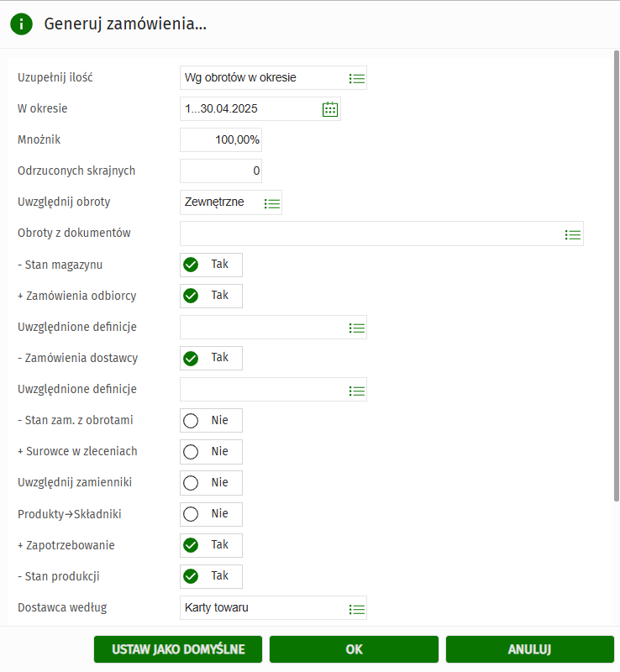Click Ustaw jako domyślne button
Screen dimensions: 620x672
click(178, 649)
